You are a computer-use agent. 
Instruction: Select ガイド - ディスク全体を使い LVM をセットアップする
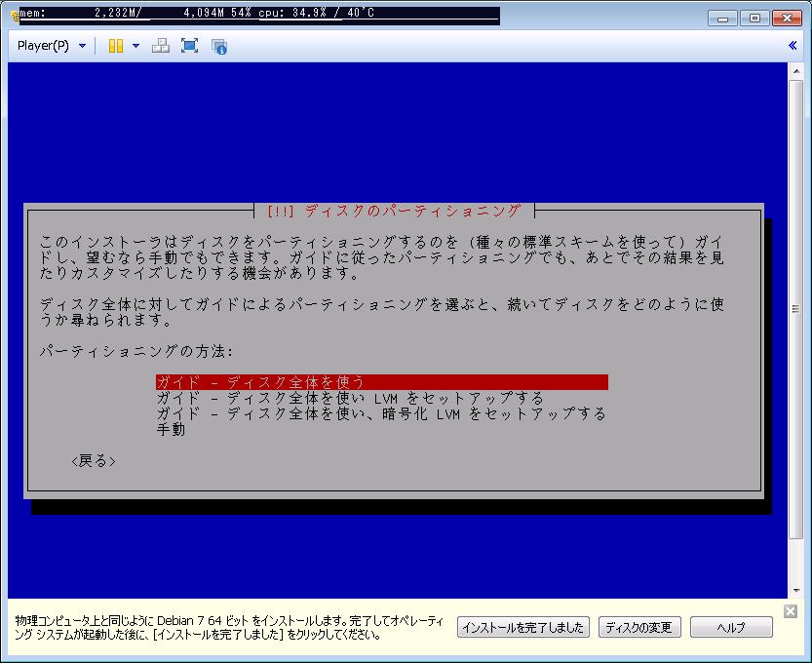pos(350,398)
